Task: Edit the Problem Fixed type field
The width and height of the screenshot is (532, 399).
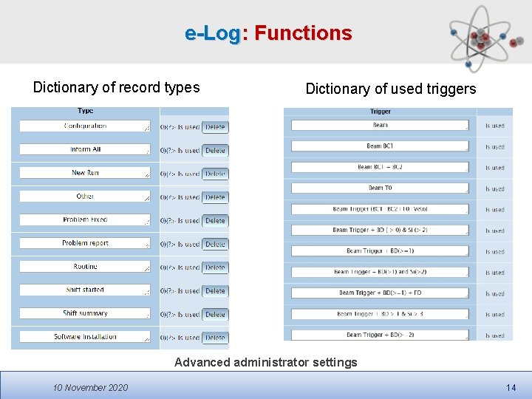Action: click(85, 219)
